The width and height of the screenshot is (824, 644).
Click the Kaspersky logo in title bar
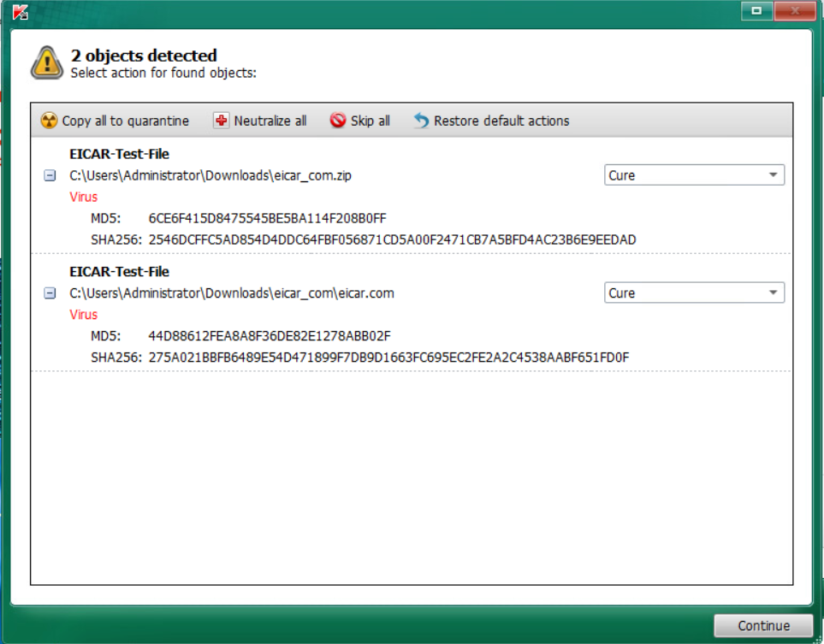(20, 12)
